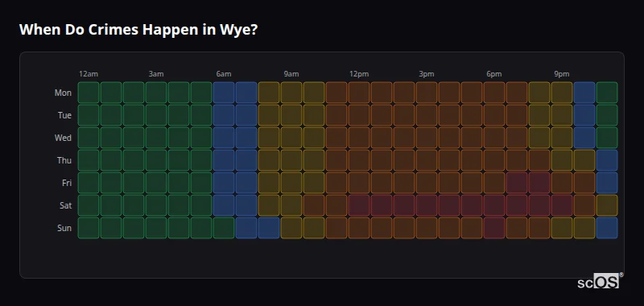Click the Monday 11pm green cell
The width and height of the screenshot is (644, 306).
607,93
